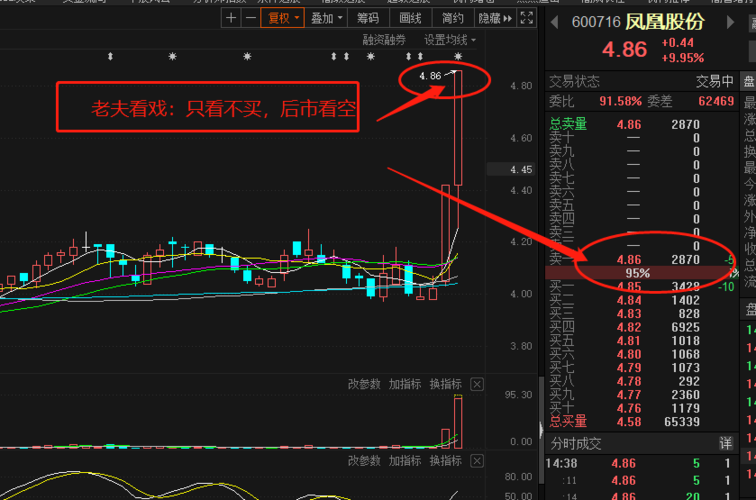Click 委差 value 62469

coord(716,101)
